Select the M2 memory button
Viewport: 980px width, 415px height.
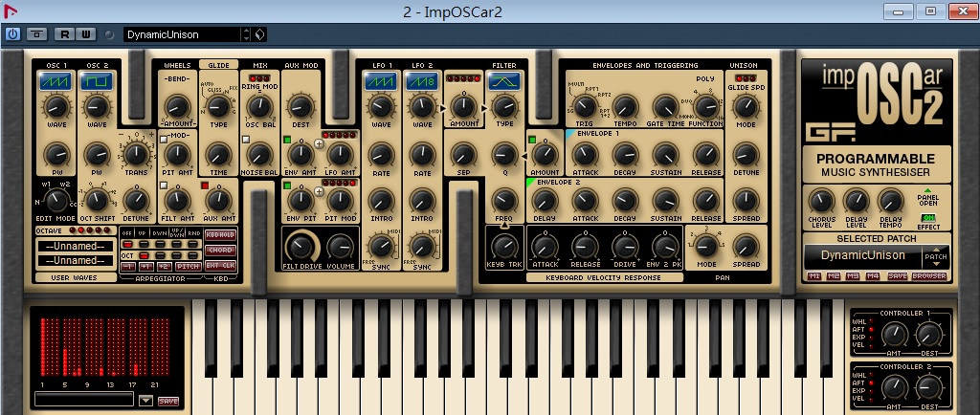834,275
